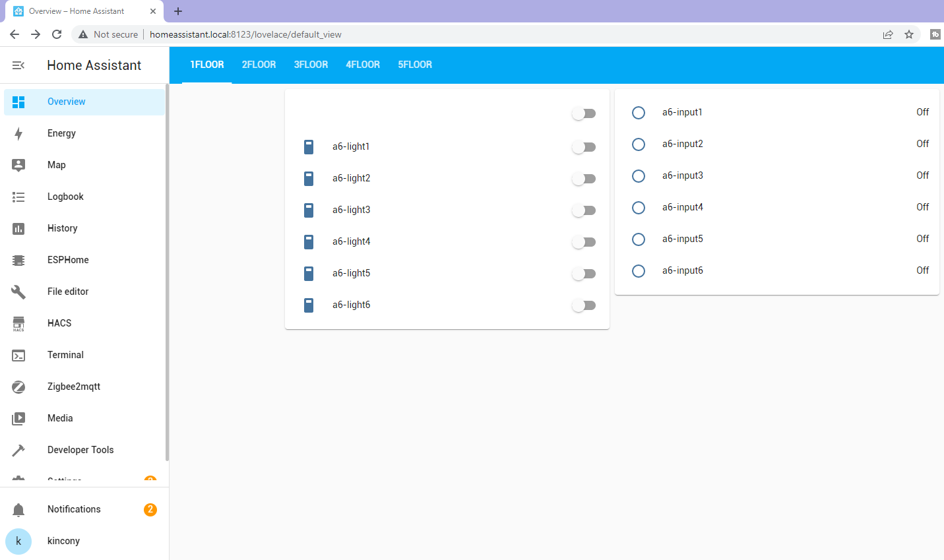Collapse the sidebar with the menu icon
Viewport: 944px width, 560px height.
tap(18, 65)
